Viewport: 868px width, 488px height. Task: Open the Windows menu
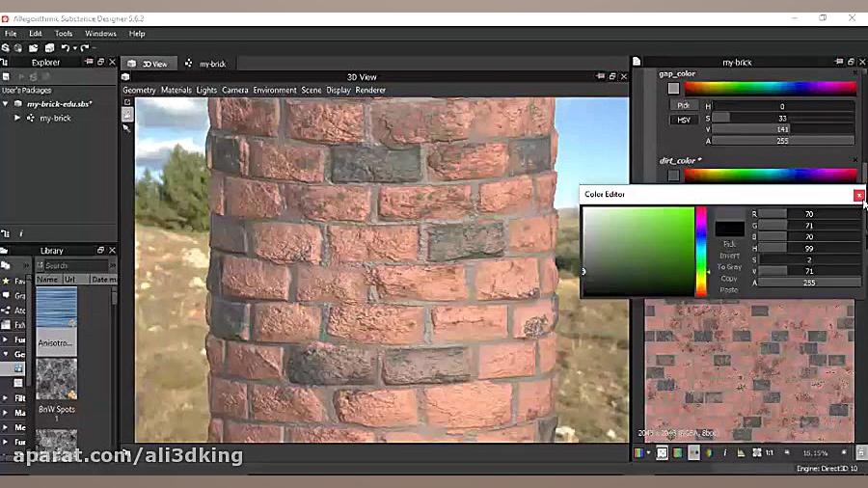(100, 34)
